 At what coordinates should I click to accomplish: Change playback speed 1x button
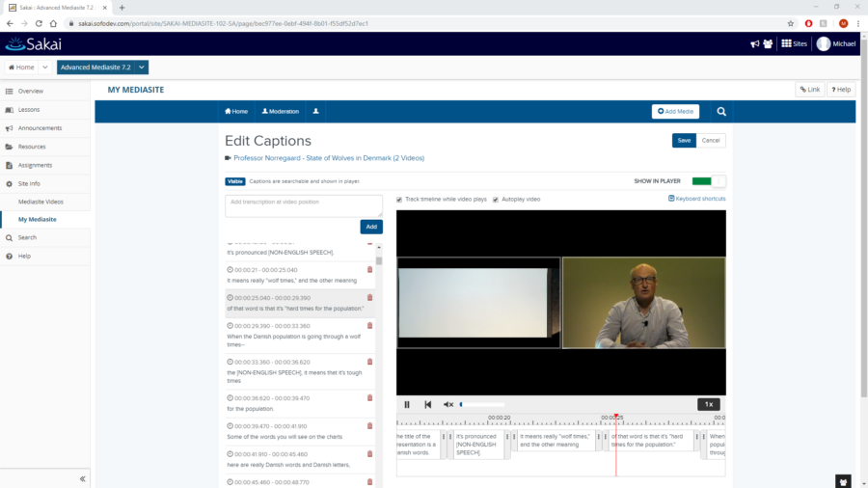(709, 404)
